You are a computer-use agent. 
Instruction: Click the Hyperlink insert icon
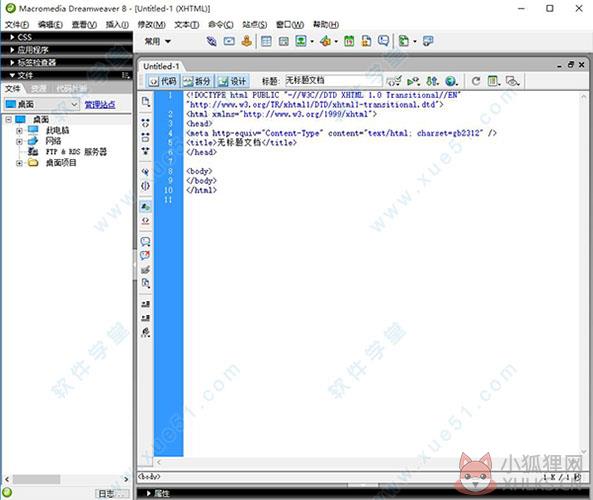[x=211, y=41]
